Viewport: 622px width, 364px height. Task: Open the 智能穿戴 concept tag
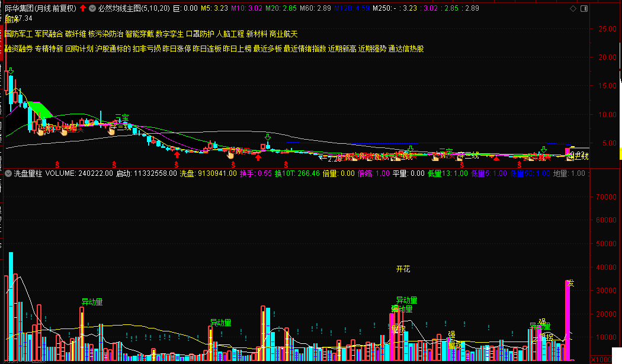tap(140, 34)
